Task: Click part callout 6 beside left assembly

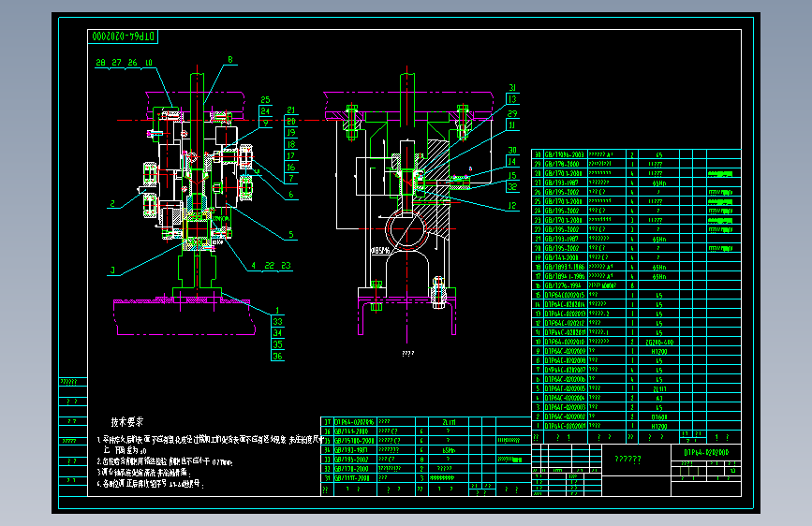Action: (x=291, y=195)
